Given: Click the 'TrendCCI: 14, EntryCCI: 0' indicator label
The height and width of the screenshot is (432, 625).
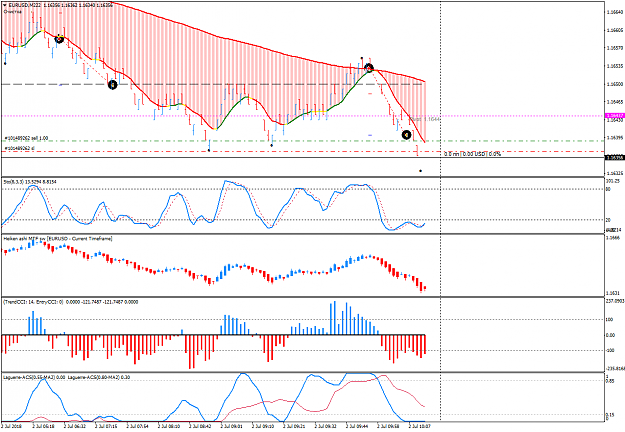Looking at the screenshot, I should point(33,302).
